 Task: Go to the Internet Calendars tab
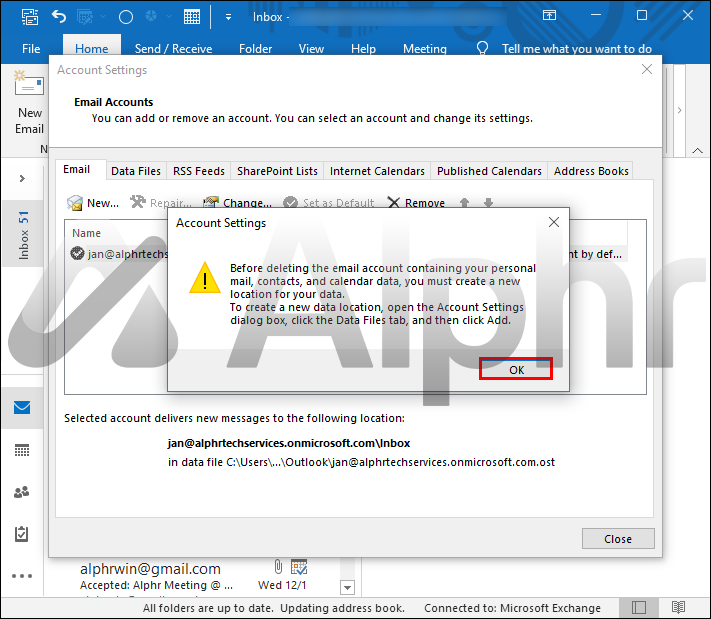(x=377, y=171)
